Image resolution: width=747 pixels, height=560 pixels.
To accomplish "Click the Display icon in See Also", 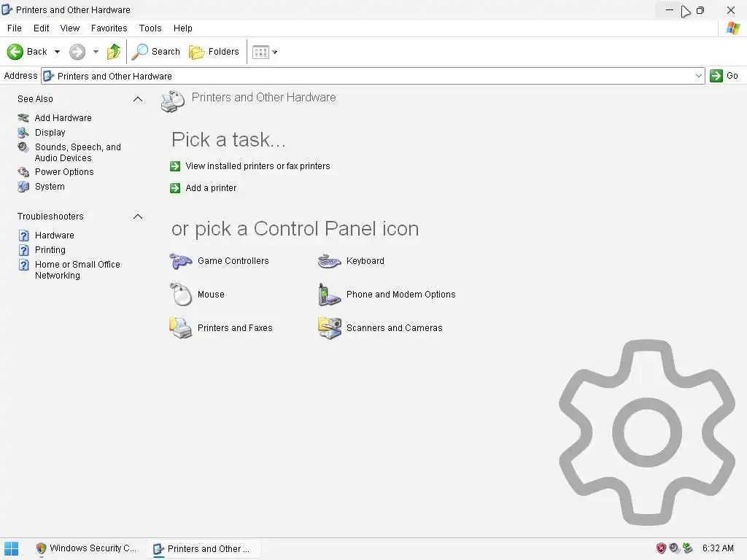I will pyautogui.click(x=23, y=133).
